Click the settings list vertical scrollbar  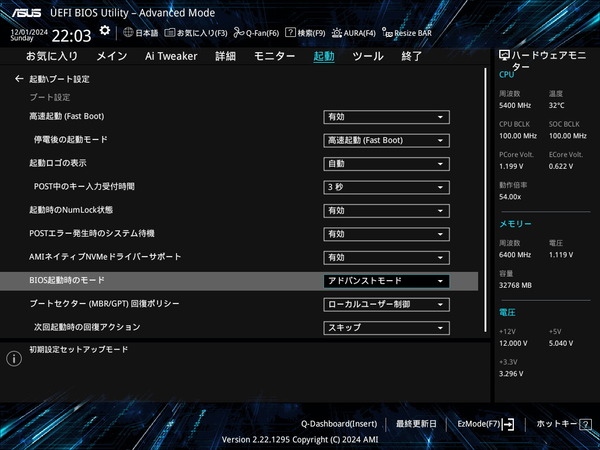[x=486, y=201]
